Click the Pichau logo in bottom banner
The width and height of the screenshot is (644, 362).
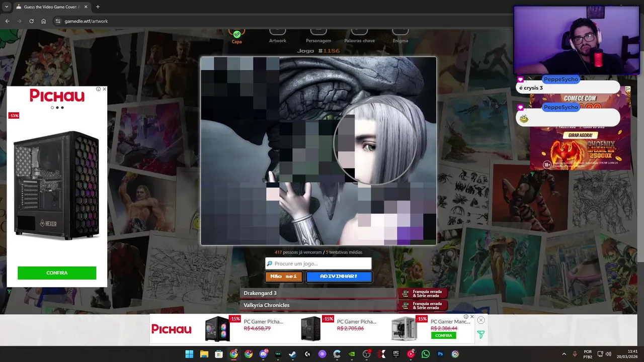[172, 329]
